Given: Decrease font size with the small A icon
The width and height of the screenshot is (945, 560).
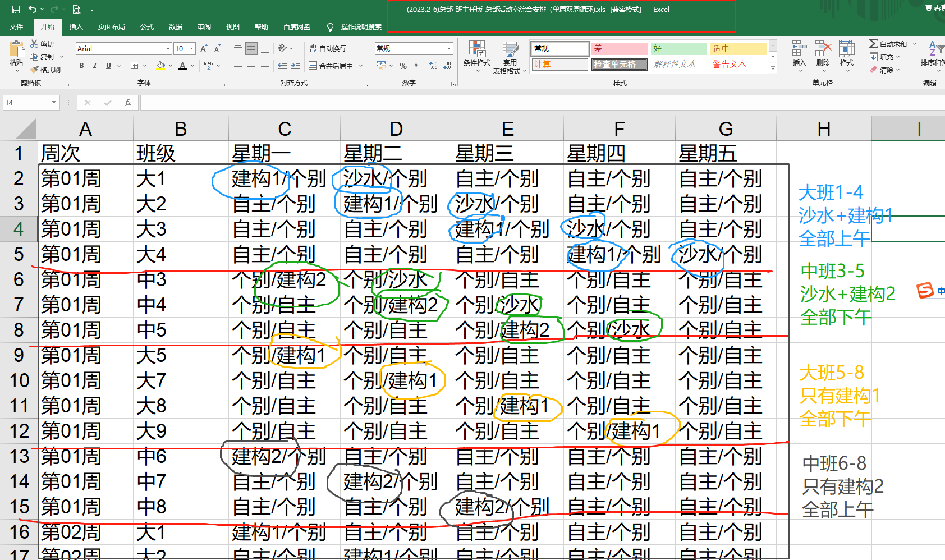Looking at the screenshot, I should [217, 49].
